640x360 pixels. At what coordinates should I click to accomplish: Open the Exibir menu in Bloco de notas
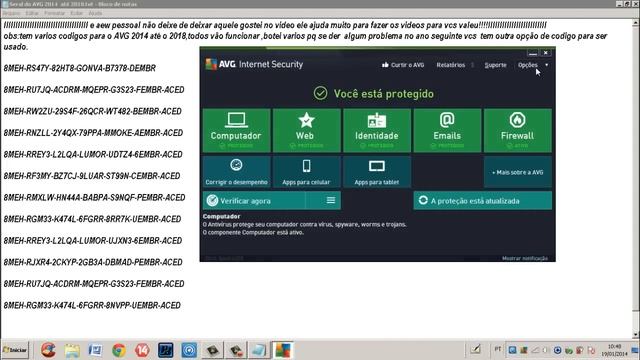[x=76, y=13]
